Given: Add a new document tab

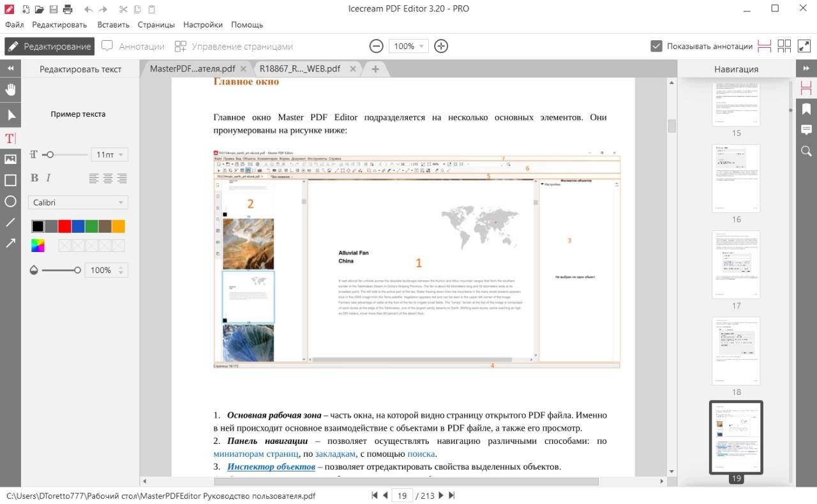Looking at the screenshot, I should (375, 69).
